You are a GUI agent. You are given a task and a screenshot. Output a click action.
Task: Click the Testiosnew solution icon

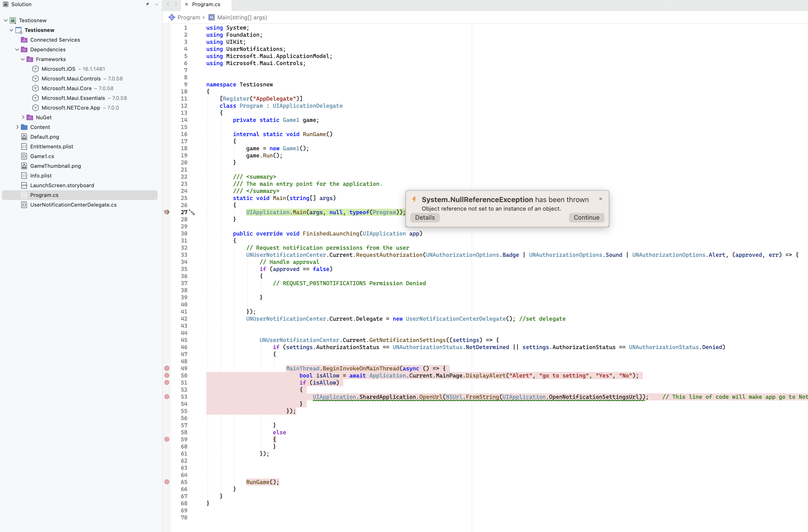pyautogui.click(x=13, y=20)
